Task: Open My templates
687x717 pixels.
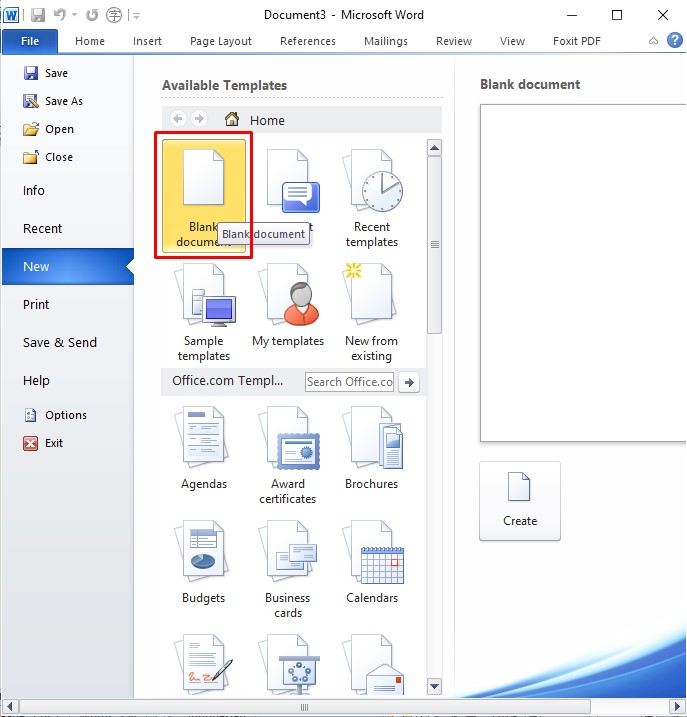Action: (x=288, y=305)
